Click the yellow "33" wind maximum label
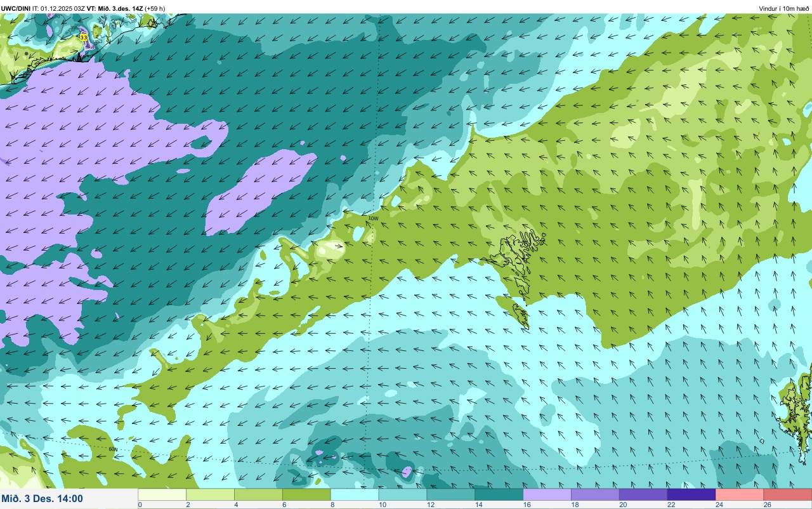This screenshot has width=812, height=509. [84, 37]
